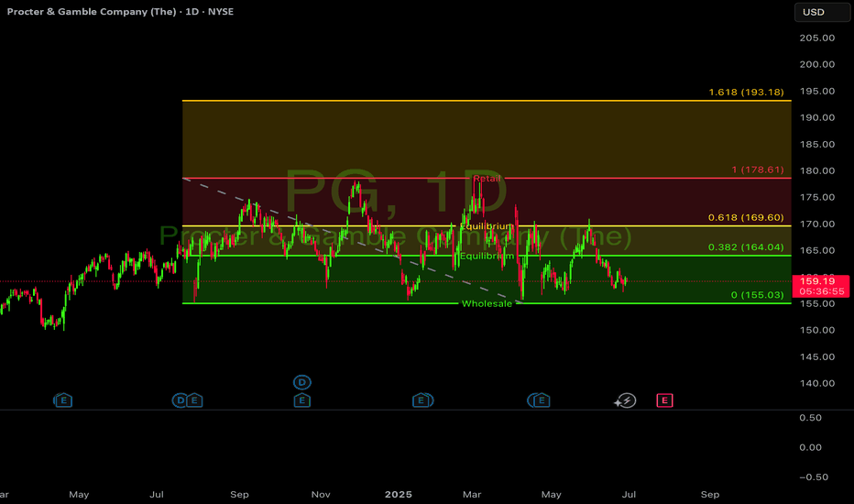Open the dividend marker near late July 2024
The image size is (854, 504).
(x=179, y=401)
